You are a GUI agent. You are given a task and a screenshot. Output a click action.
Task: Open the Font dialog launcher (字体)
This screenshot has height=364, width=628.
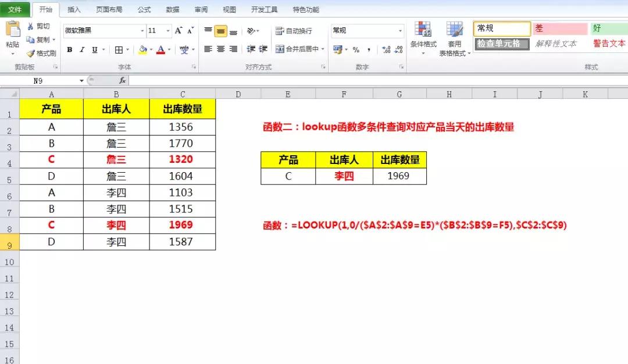pos(194,67)
